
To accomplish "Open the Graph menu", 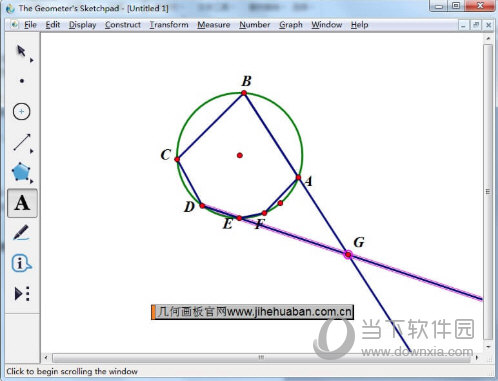I will tap(291, 25).
